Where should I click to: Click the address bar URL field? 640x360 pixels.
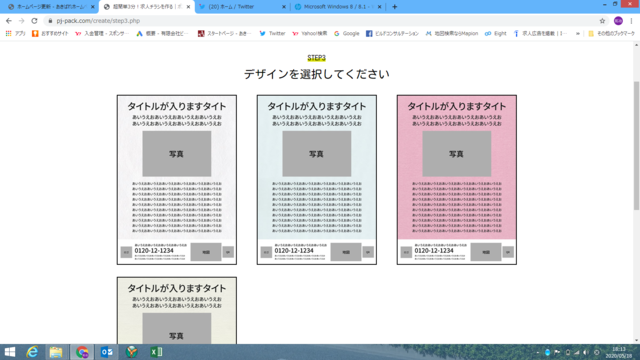tap(322, 21)
